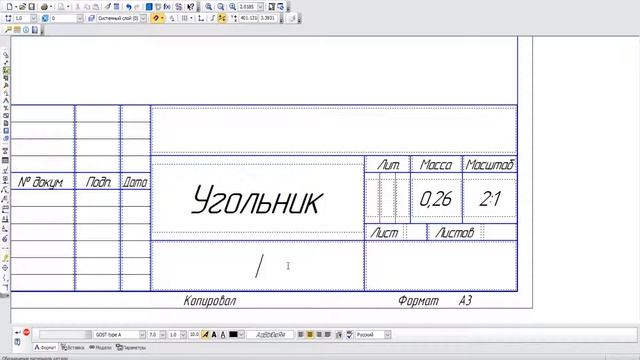Zoom out with magnifier minus
Viewport: 640px width, 360px height.
point(220,7)
